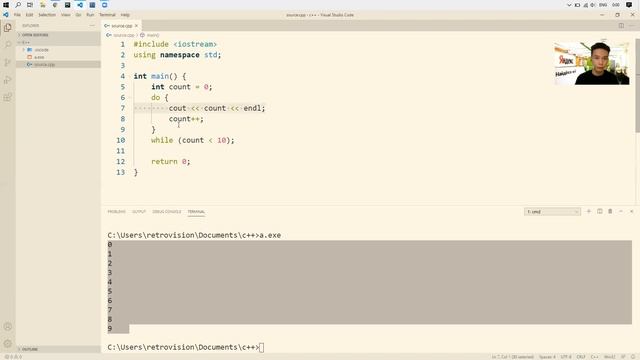Open the cmd terminal selector dropdown
The height and width of the screenshot is (360, 640).
click(x=552, y=211)
